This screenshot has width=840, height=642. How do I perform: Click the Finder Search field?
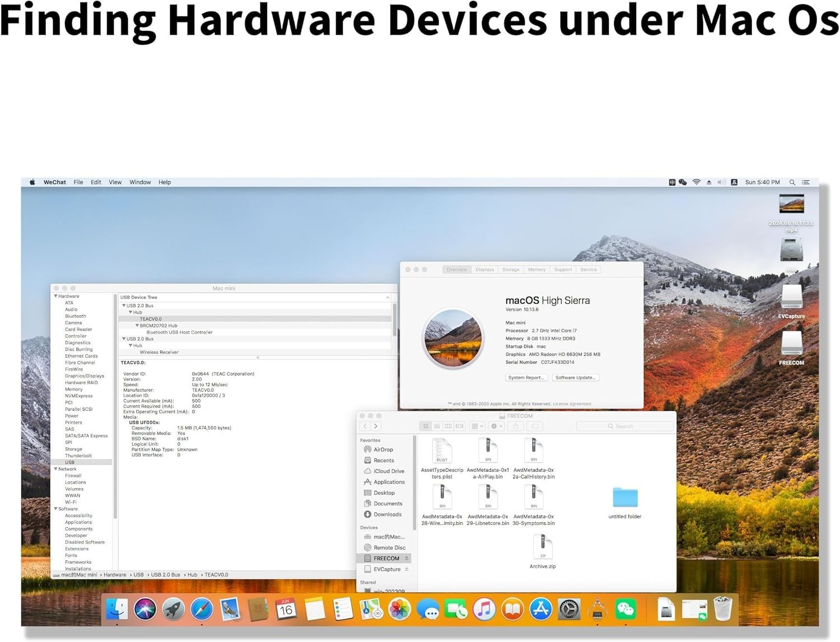pos(624,427)
